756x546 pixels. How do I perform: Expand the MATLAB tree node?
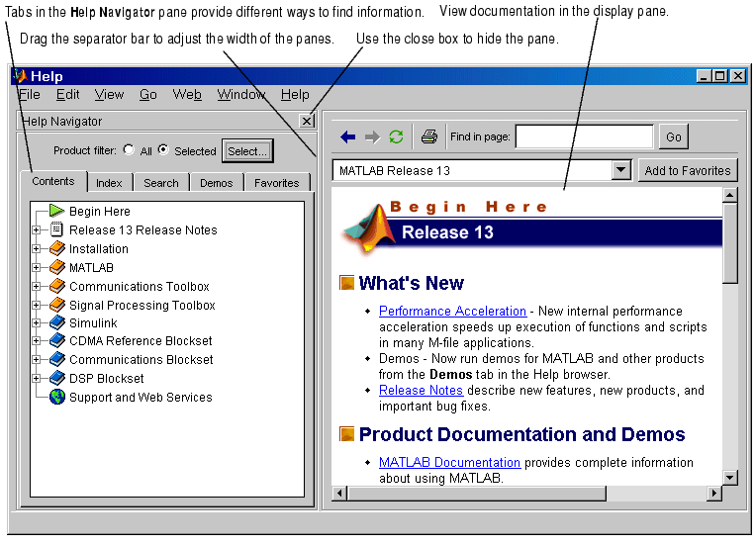37,267
